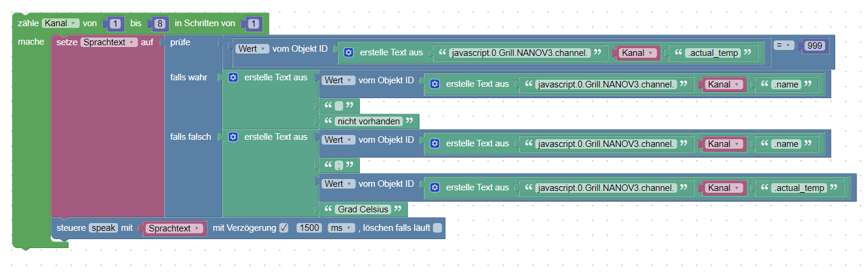Open the Wert dropdown in the prüfe row
868x279 pixels.
coord(253,49)
